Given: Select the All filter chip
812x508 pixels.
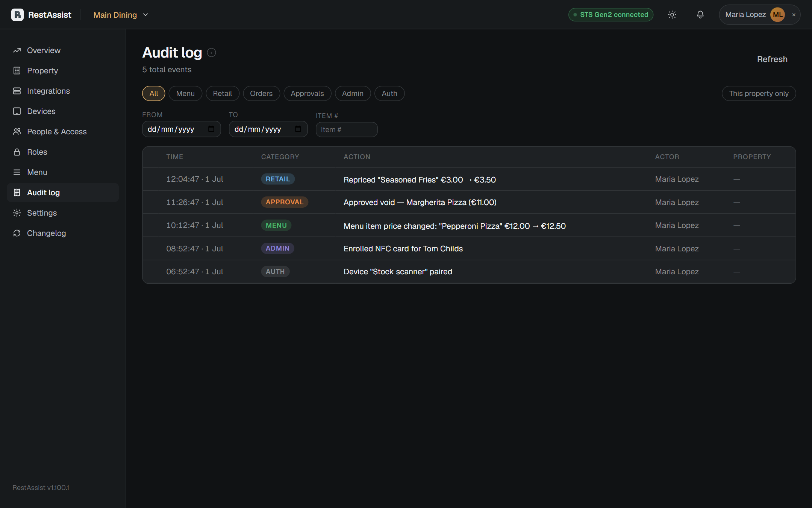Looking at the screenshot, I should [154, 93].
